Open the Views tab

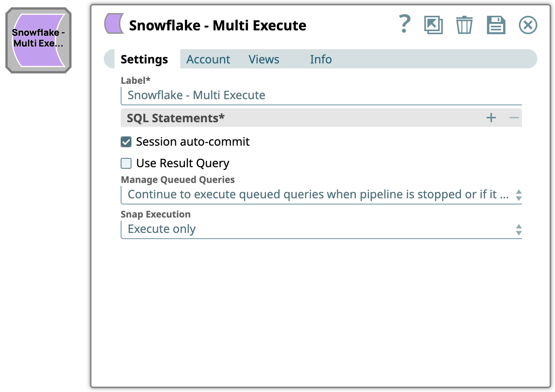[x=264, y=59]
